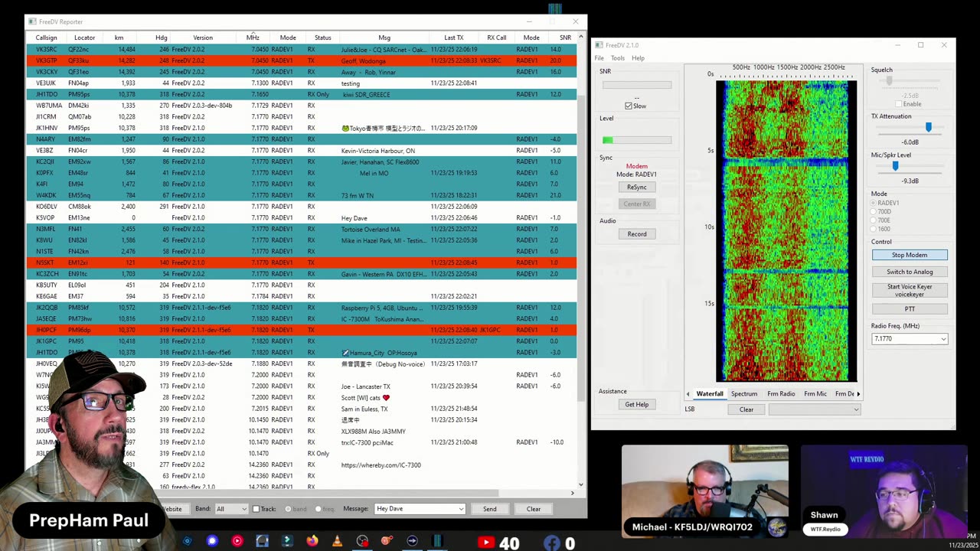
Task: Click the PTT button
Action: (x=910, y=309)
